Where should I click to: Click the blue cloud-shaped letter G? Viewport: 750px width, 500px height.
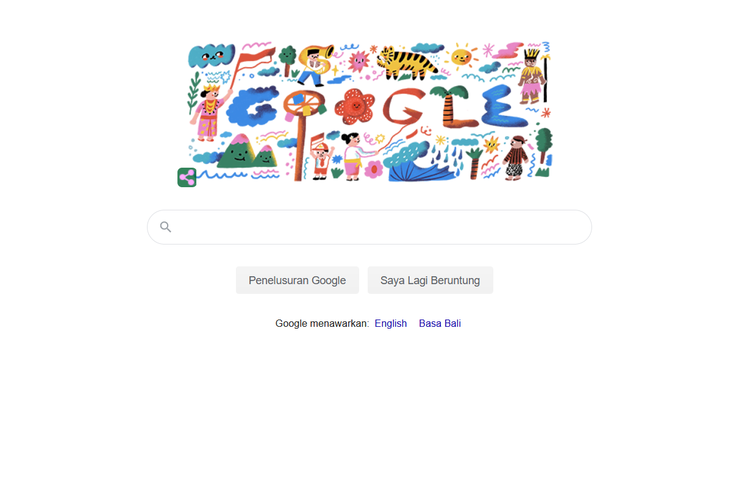(253, 106)
